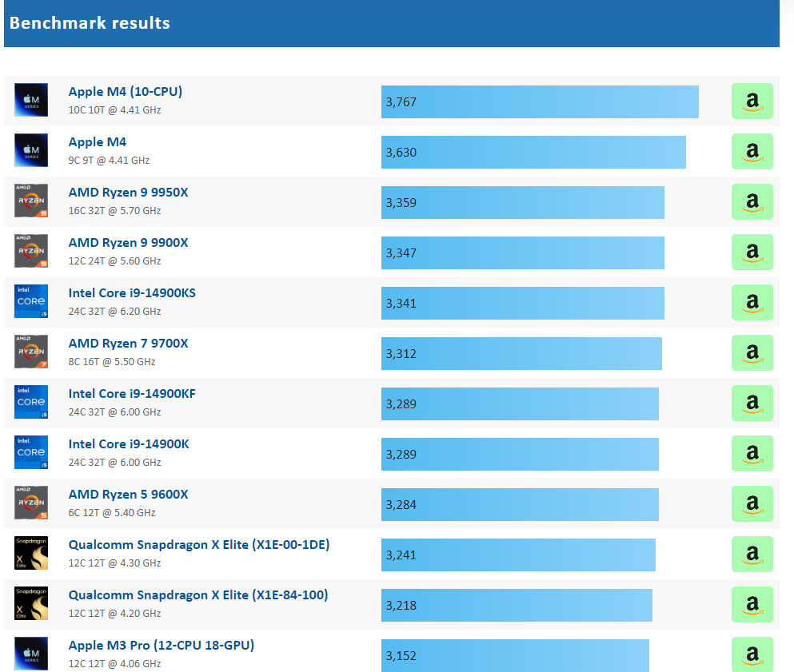The height and width of the screenshot is (672, 794).
Task: Click Apple M series logo for M3 Pro
Action: [x=31, y=654]
